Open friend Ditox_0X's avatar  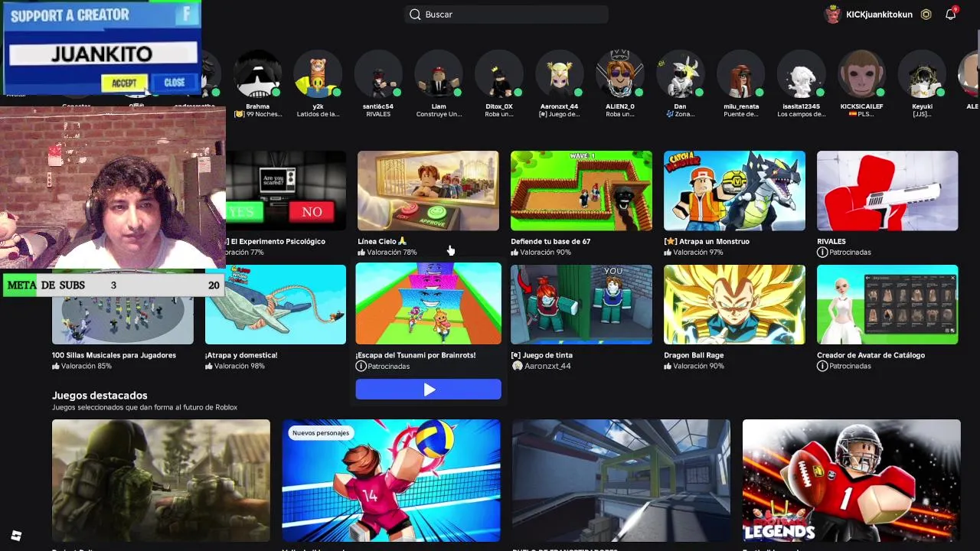[499, 75]
